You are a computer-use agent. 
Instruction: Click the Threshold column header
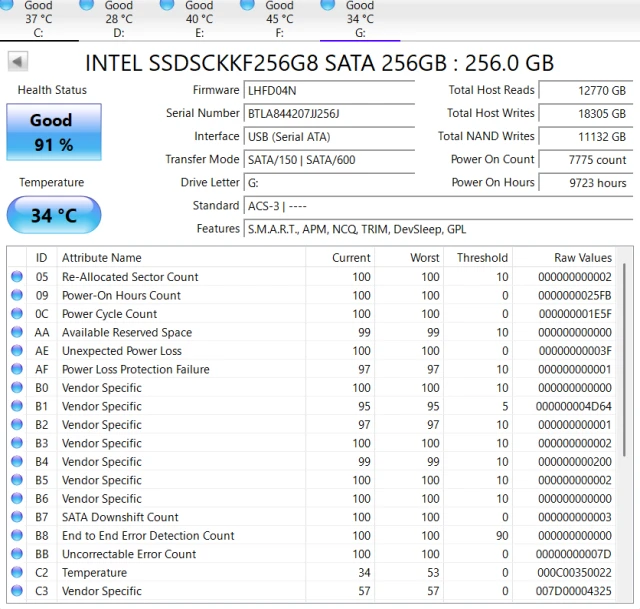(478, 258)
